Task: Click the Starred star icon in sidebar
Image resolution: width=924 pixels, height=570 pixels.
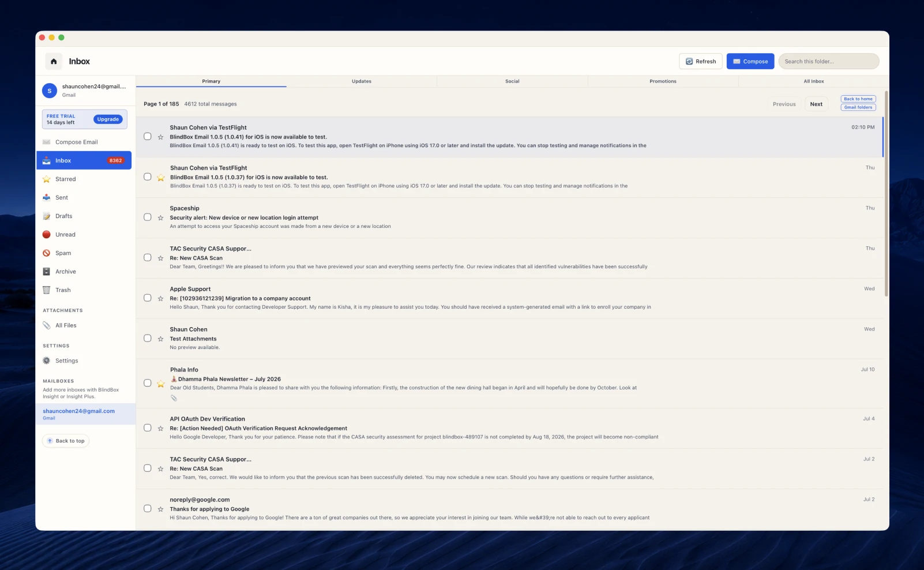Action: pyautogui.click(x=47, y=179)
